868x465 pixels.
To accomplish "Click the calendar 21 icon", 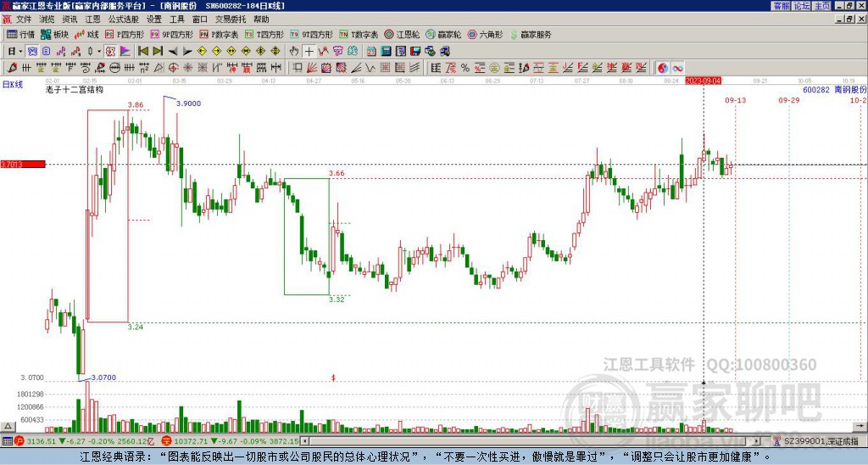I will [371, 52].
